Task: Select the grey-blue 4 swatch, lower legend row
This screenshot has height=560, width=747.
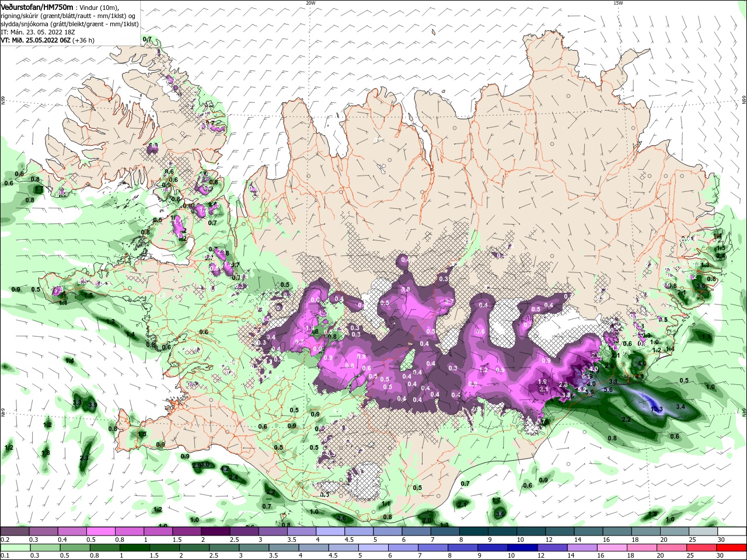Action: click(x=313, y=548)
